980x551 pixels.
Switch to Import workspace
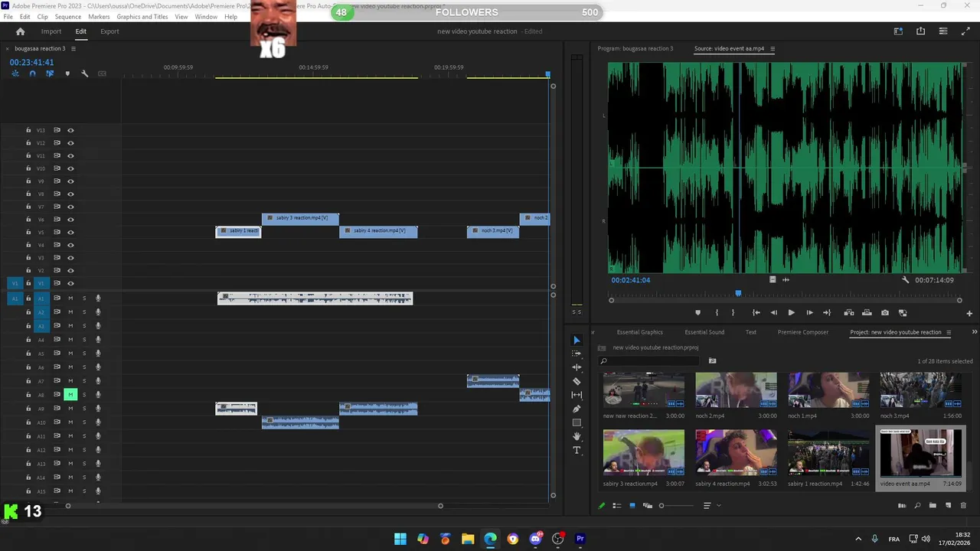click(x=51, y=31)
